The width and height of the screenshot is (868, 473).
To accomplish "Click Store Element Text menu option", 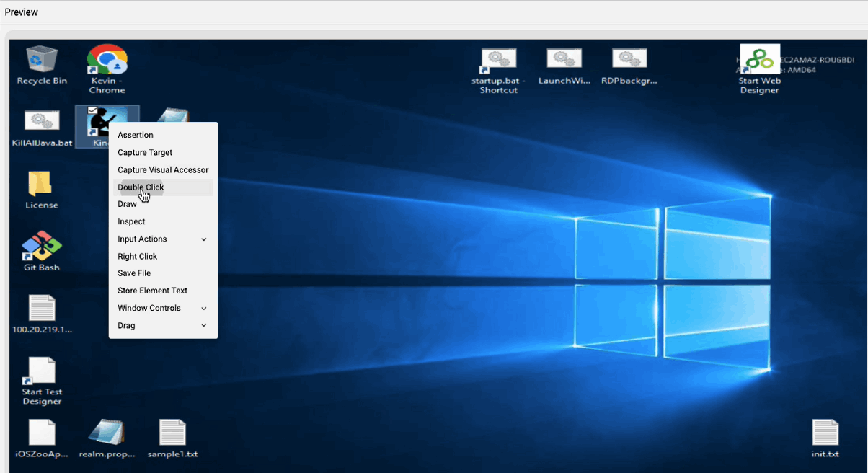I will [152, 291].
